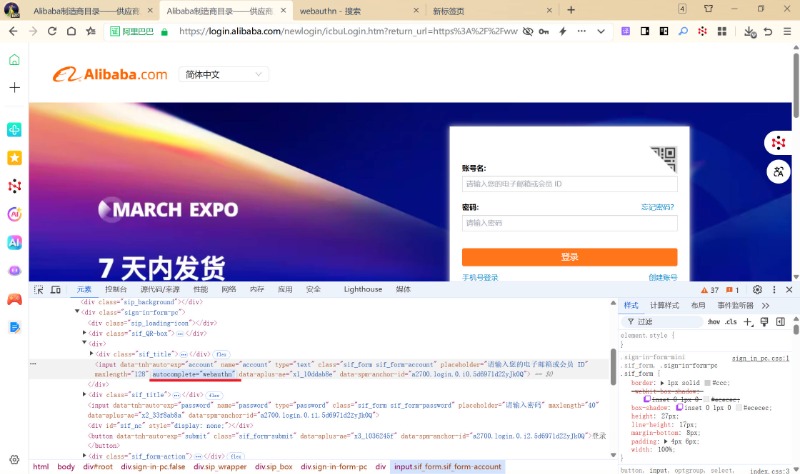This screenshot has height=474, width=800.
Task: Click the translate floating button on page
Action: pyautogui.click(x=779, y=172)
